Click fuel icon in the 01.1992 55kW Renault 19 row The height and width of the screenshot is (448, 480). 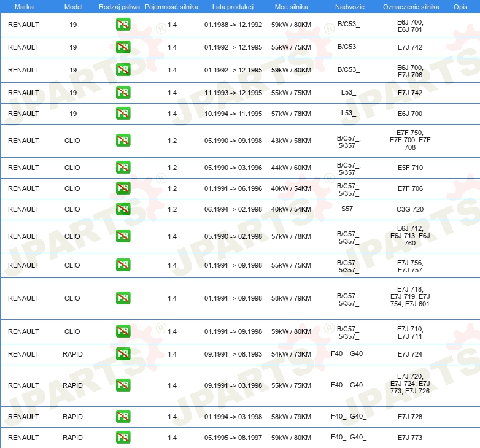point(123,47)
